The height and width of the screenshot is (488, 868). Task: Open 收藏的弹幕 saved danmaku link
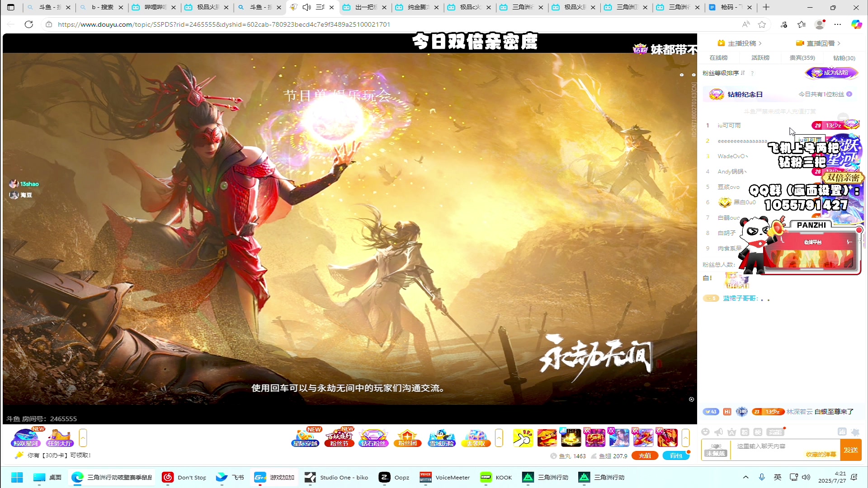(821, 455)
